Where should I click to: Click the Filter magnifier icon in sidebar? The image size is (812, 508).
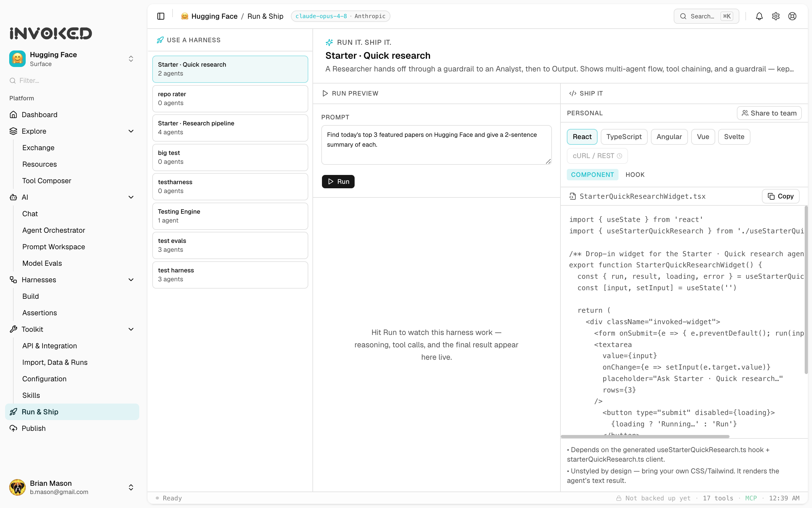pyautogui.click(x=13, y=81)
